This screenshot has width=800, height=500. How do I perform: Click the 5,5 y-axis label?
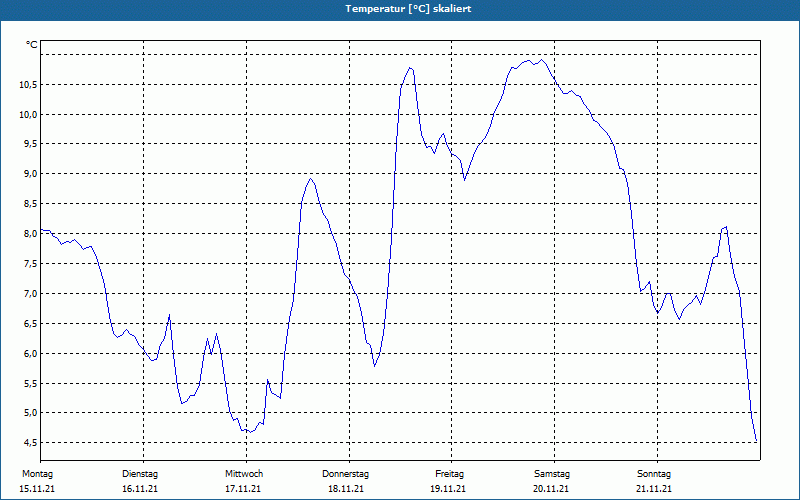coord(31,383)
